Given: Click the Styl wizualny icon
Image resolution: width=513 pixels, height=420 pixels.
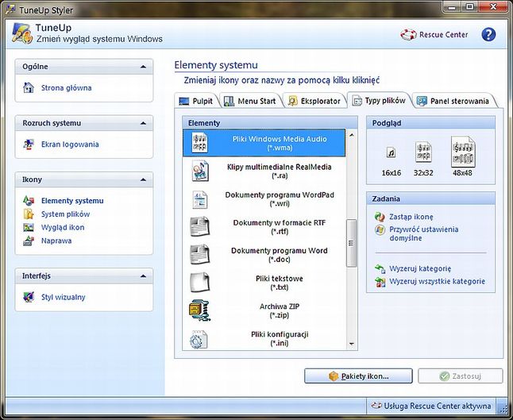Looking at the screenshot, I should (29, 297).
